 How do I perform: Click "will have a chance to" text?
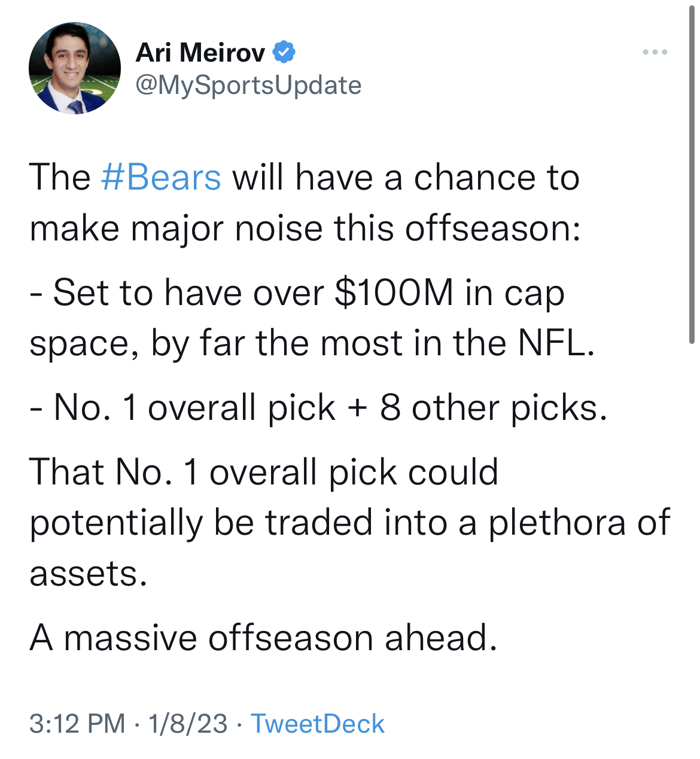coord(406,178)
